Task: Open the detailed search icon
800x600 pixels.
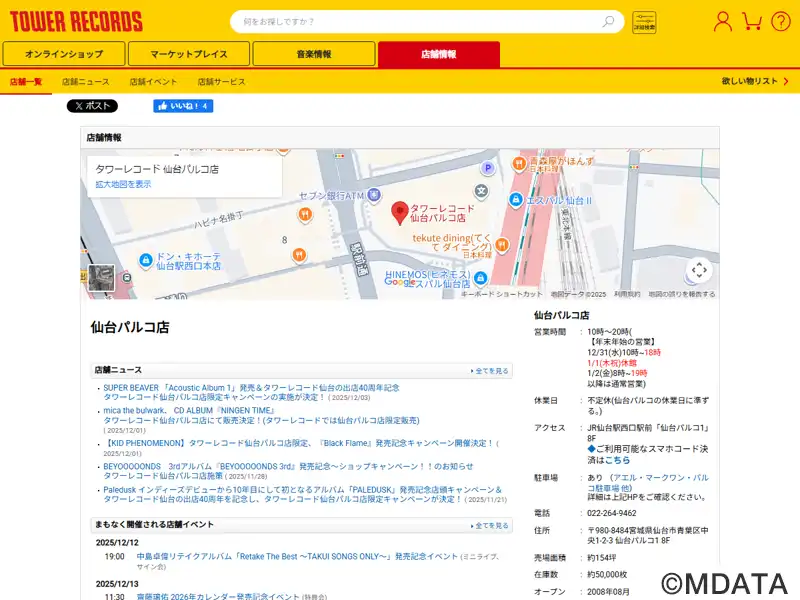Action: pyautogui.click(x=644, y=22)
